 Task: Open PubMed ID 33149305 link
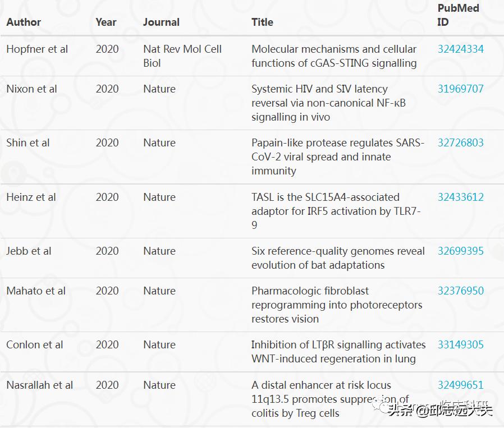coord(460,344)
